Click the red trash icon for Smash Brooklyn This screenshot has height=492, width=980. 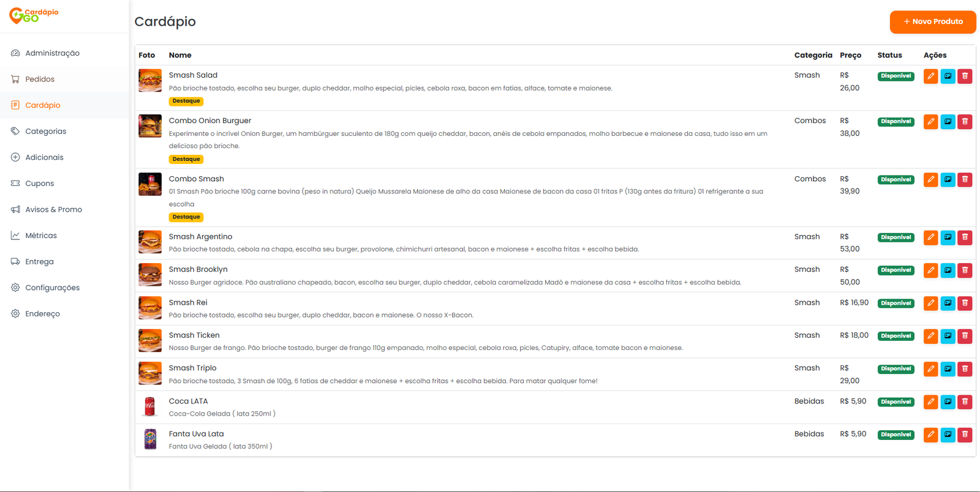click(x=965, y=270)
